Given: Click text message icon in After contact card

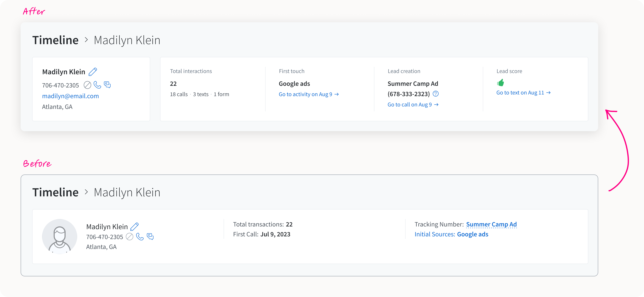Looking at the screenshot, I should point(107,85).
